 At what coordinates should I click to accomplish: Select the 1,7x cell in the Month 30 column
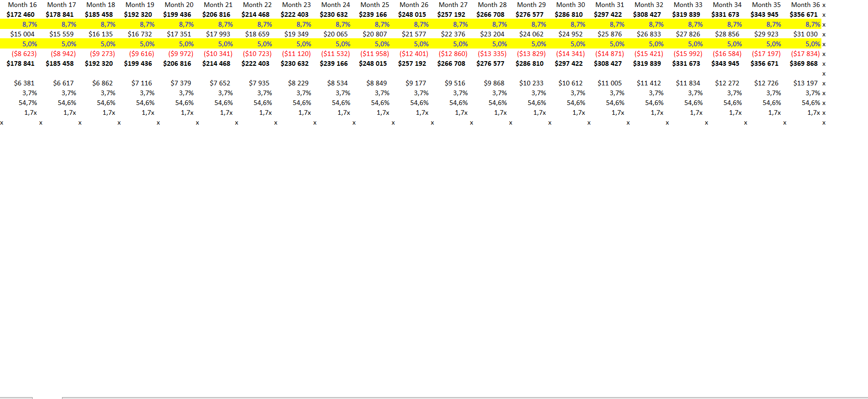tap(579, 112)
